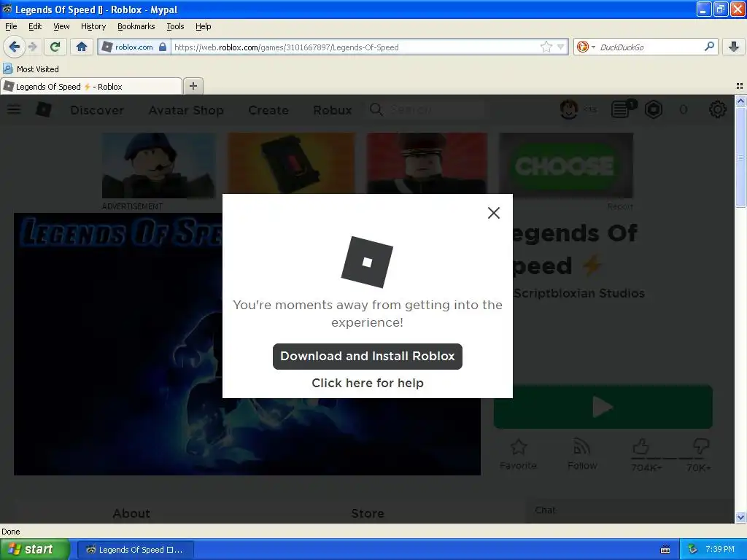
Task: Click the Roblox logo in the dialog
Action: (x=367, y=262)
